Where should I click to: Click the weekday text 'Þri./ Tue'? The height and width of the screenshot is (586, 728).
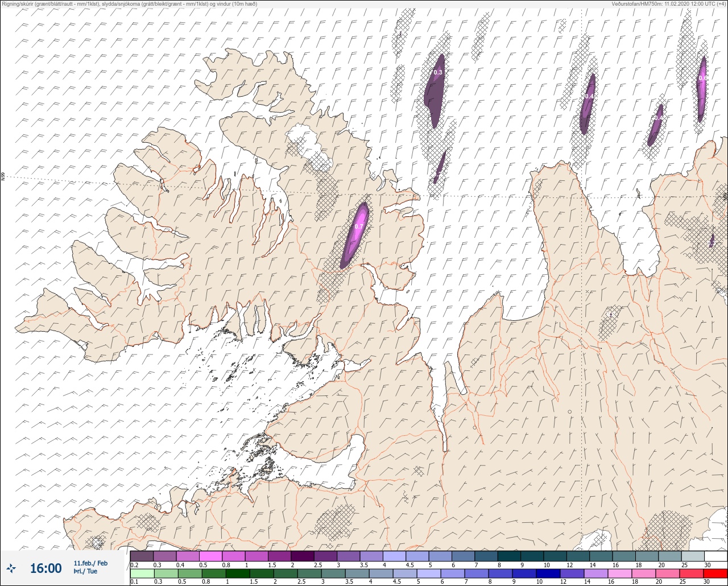[85, 571]
